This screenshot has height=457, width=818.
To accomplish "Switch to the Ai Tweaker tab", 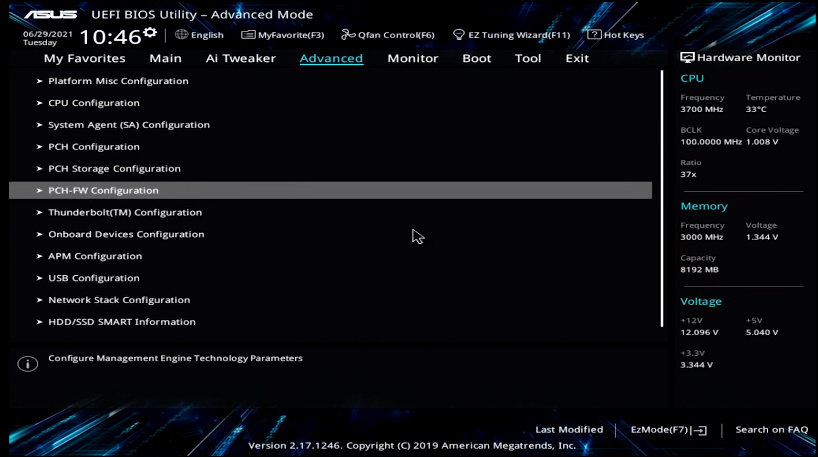I will [x=240, y=58].
